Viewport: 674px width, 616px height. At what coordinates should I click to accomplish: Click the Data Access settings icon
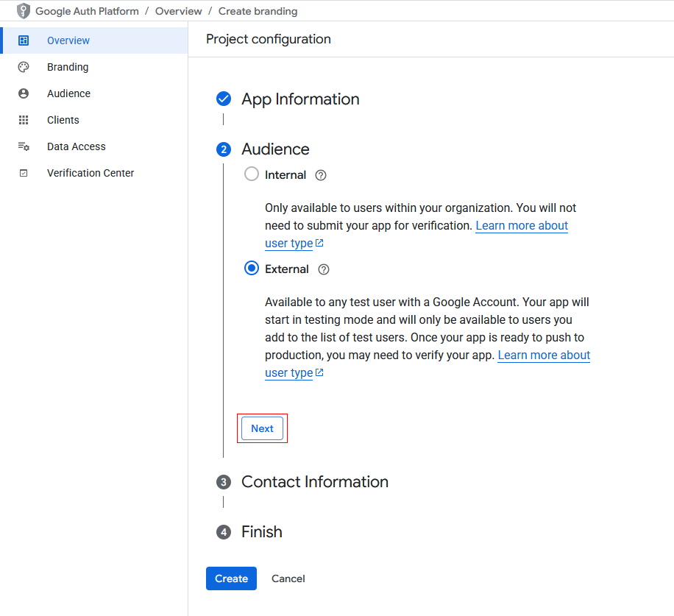coord(24,146)
